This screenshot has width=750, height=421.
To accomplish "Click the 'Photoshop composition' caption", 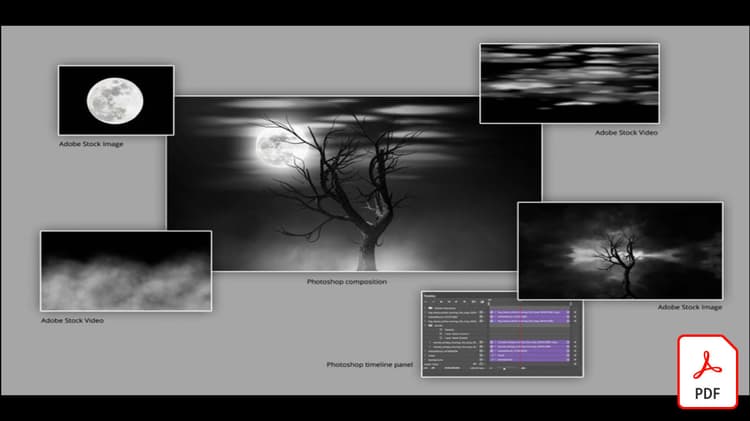I will coord(347,282).
